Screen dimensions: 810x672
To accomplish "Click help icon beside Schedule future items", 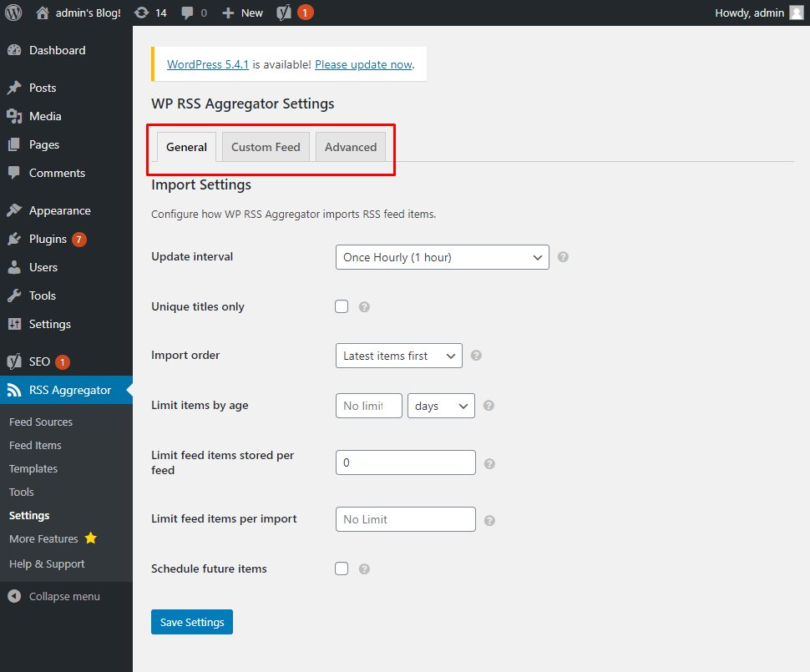I will tap(364, 568).
